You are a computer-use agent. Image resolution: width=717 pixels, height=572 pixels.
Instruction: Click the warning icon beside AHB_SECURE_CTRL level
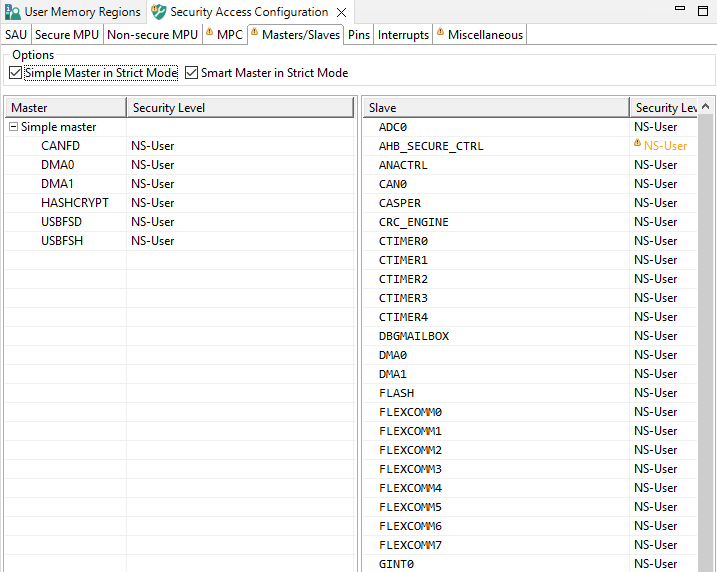637,145
